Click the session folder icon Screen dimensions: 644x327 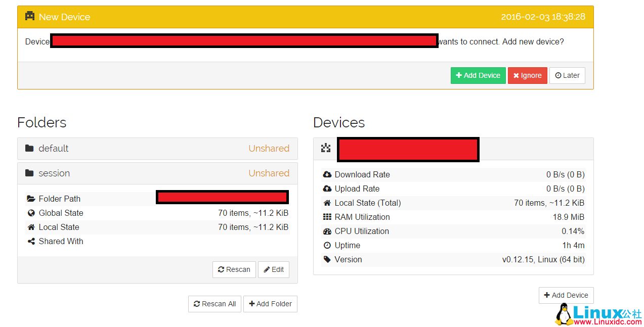click(29, 173)
